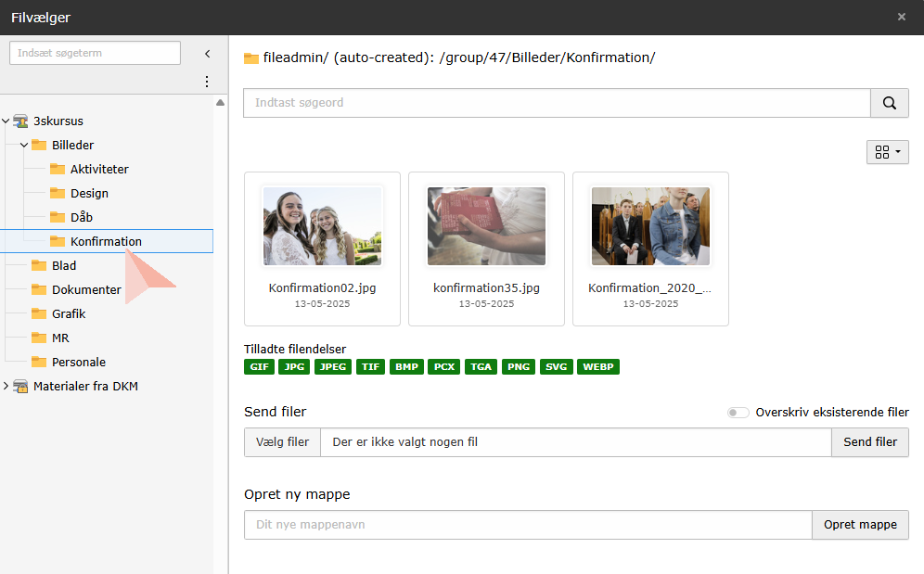Image resolution: width=924 pixels, height=574 pixels.
Task: Click the Konfirmation_2020_... file name
Action: [650, 288]
